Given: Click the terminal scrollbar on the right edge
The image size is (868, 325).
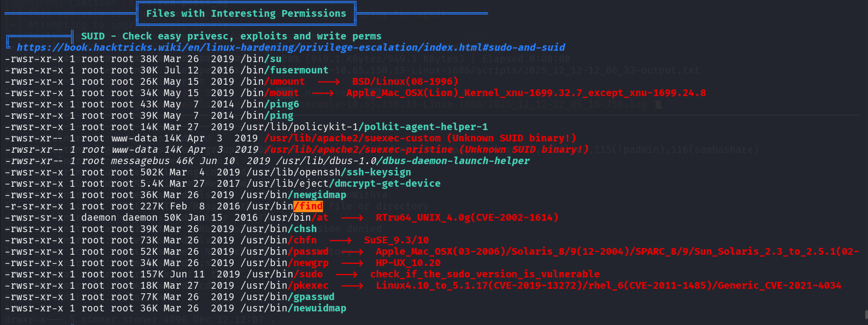Looking at the screenshot, I should coord(866,315).
